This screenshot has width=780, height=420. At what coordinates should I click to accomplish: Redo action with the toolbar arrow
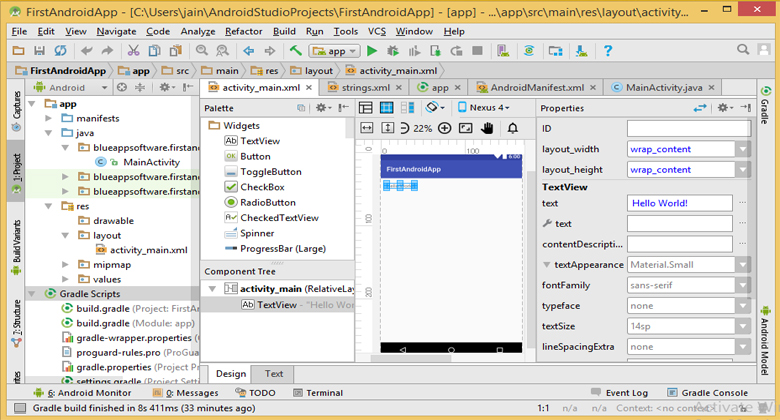pyautogui.click(x=107, y=51)
